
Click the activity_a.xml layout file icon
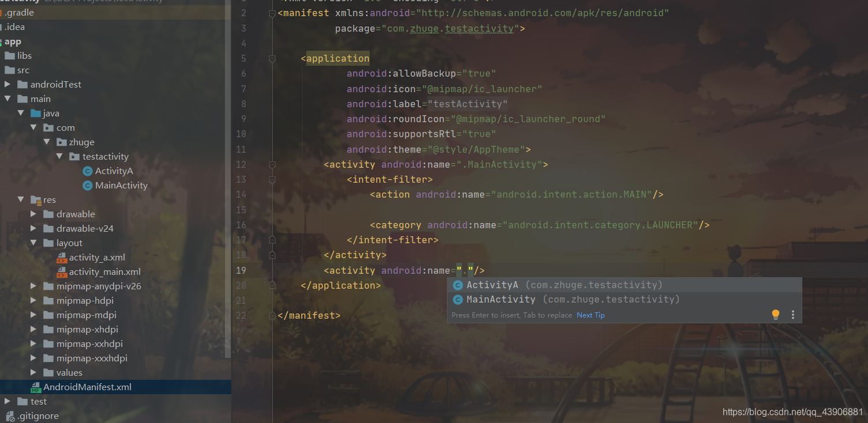pyautogui.click(x=62, y=258)
